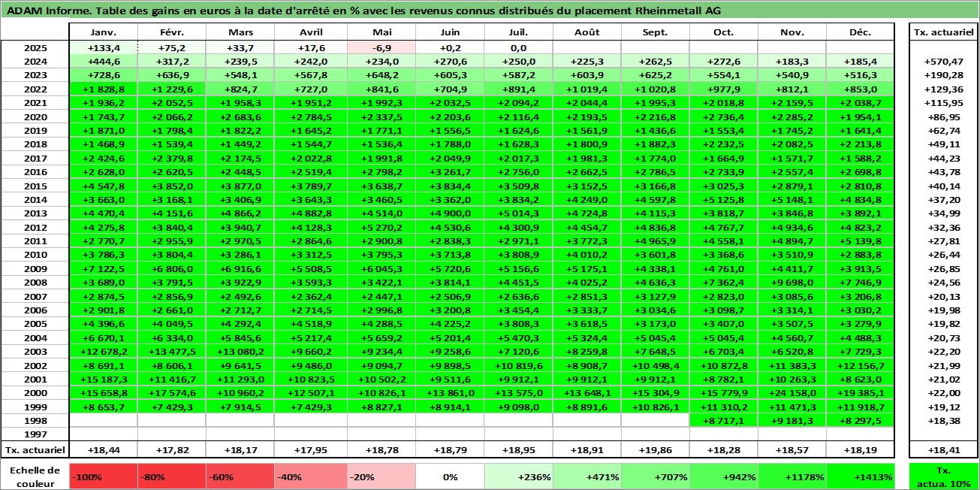Click the 'Nov.' column header
The width and height of the screenshot is (980, 490).
792,32
